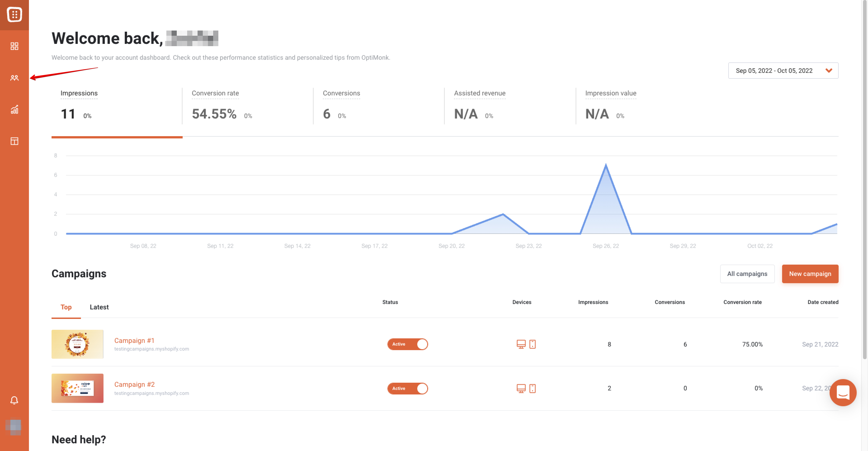Open the subscribers people icon in sidebar
This screenshot has height=451, width=868.
point(14,78)
